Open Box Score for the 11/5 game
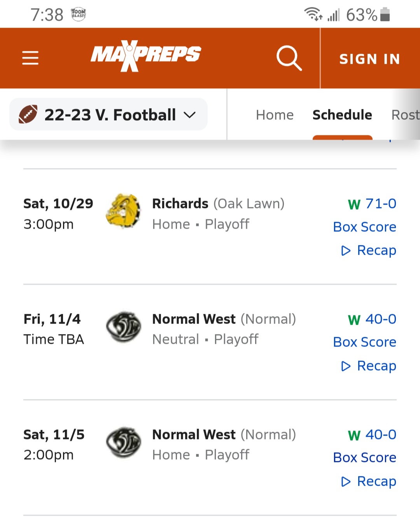 click(x=365, y=458)
